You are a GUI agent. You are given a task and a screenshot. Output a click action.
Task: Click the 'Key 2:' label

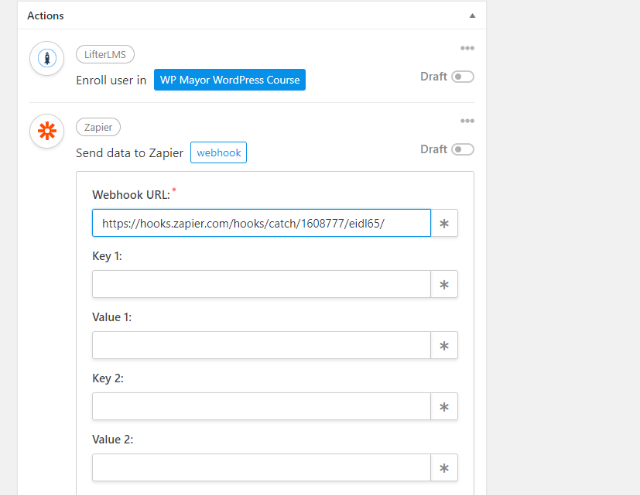[x=108, y=378]
